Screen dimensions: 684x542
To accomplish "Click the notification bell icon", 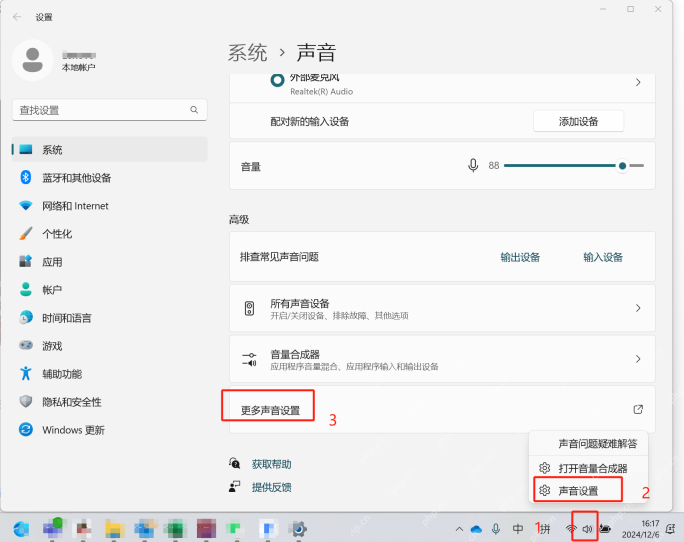I will (670, 529).
